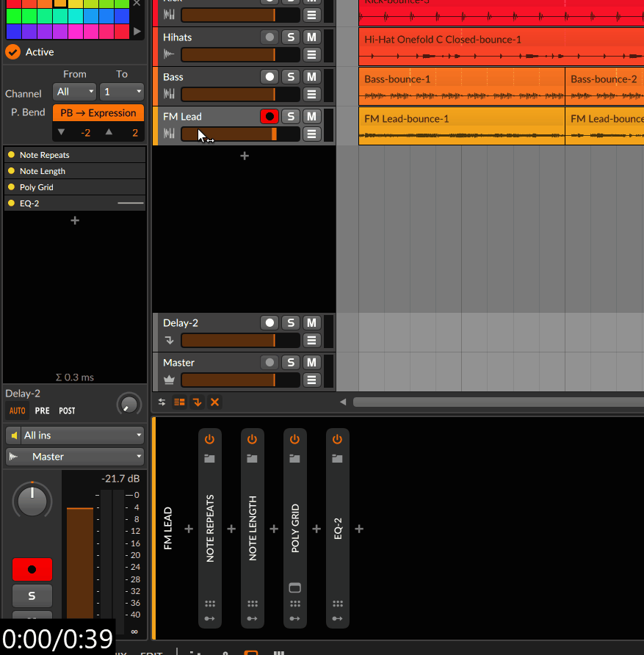Open modulation routing icon of Note Length
Image resolution: width=644 pixels, height=655 pixels.
point(253,619)
